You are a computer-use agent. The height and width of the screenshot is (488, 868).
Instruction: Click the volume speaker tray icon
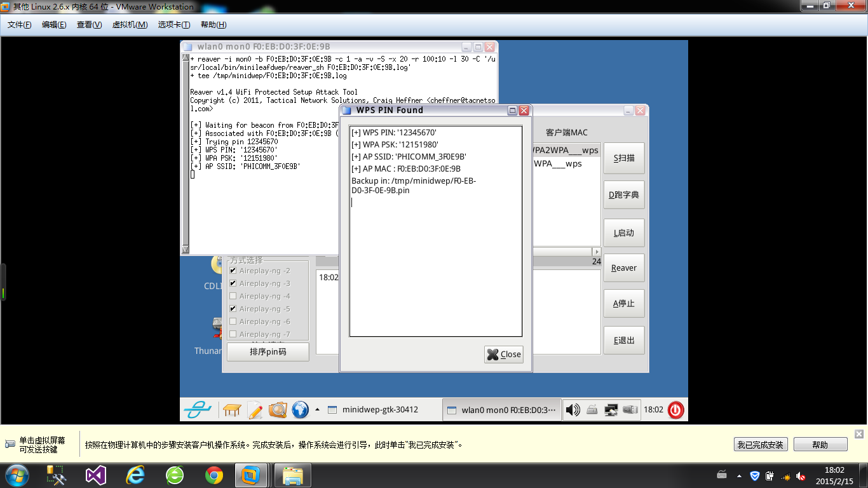pyautogui.click(x=573, y=410)
